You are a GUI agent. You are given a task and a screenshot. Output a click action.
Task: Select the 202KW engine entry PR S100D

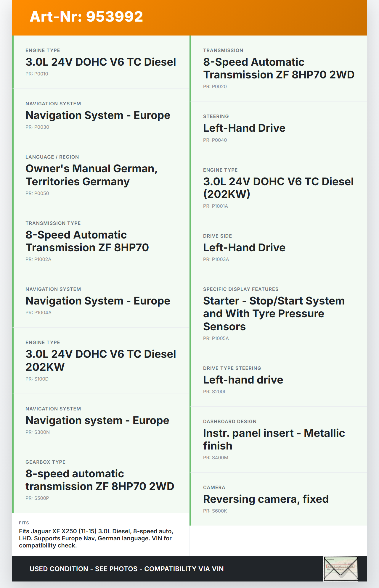[101, 361]
